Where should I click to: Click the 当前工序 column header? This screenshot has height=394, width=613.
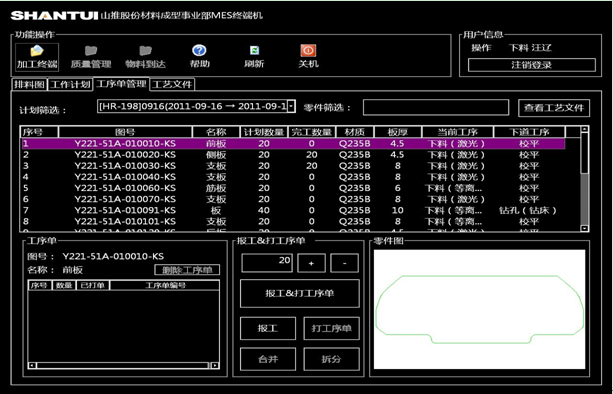pos(458,132)
